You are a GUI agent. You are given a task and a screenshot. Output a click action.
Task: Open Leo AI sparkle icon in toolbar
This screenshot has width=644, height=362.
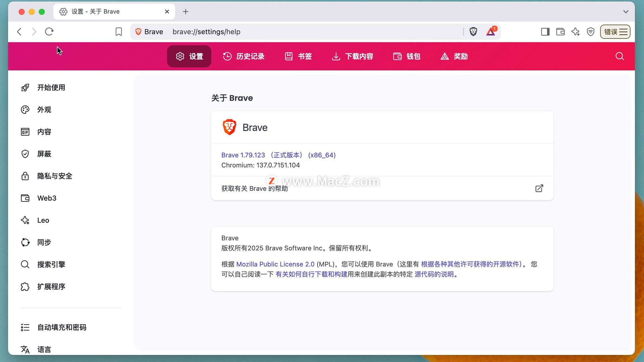click(x=576, y=32)
